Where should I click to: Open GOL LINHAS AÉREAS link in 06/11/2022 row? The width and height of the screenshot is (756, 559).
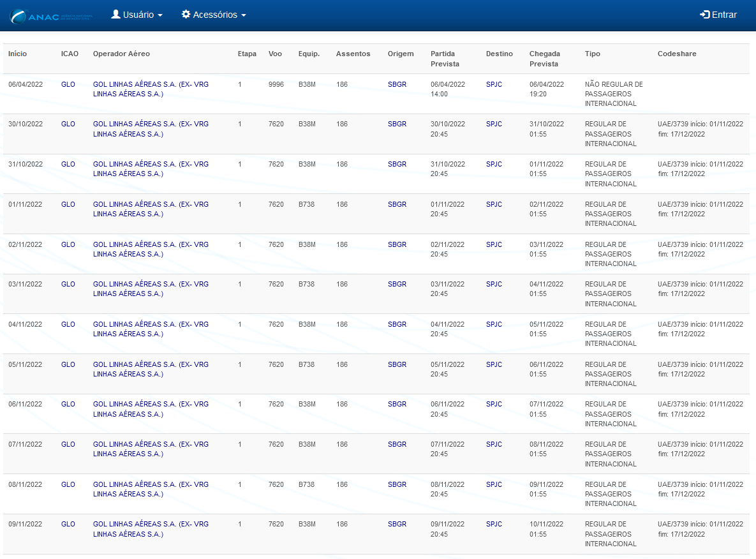(151, 410)
